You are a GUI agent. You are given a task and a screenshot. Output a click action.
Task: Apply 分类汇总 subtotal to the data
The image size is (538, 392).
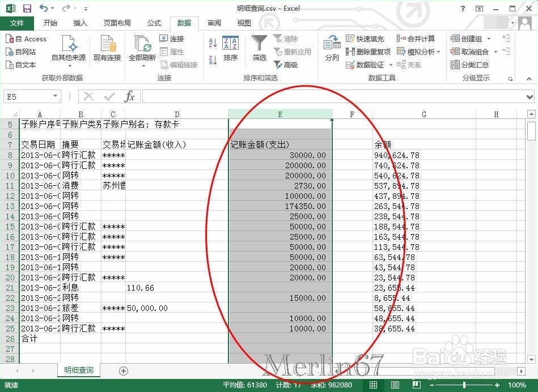(472, 65)
